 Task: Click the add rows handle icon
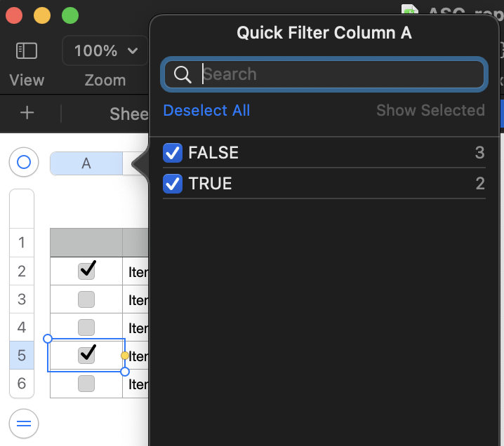tap(23, 424)
